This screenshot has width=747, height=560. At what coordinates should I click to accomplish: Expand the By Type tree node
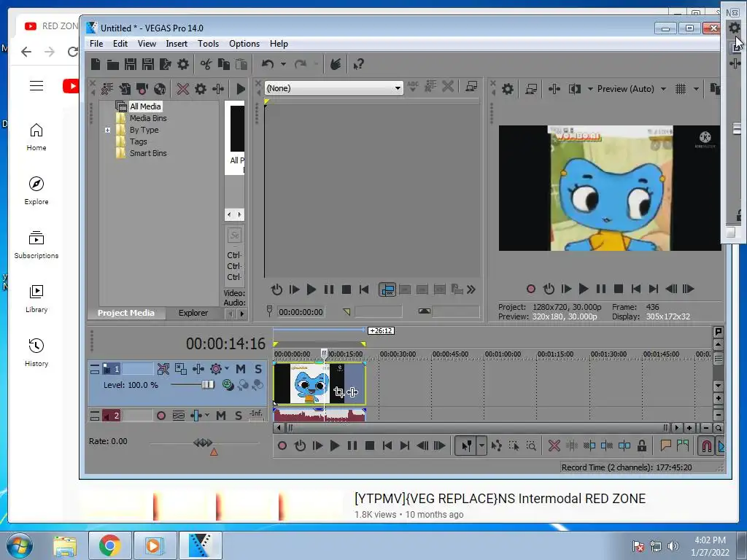(108, 130)
